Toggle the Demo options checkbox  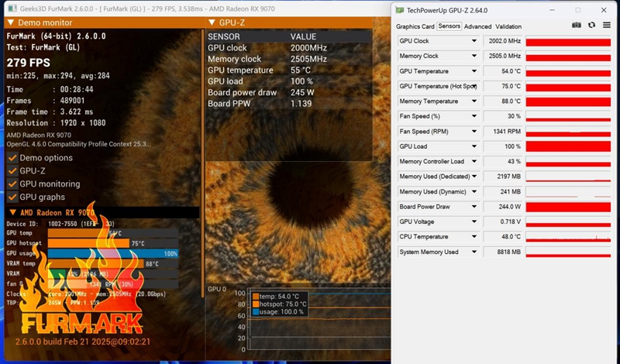(x=12, y=158)
